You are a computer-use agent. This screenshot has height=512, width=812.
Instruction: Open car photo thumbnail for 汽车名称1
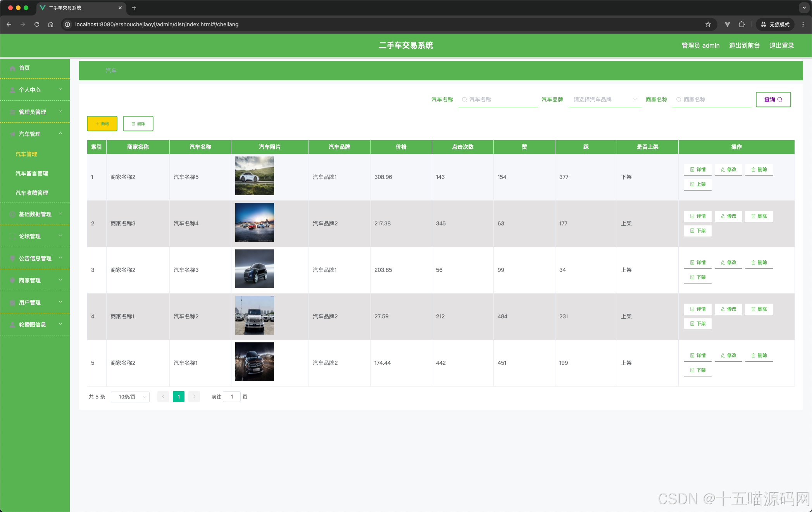tap(255, 362)
